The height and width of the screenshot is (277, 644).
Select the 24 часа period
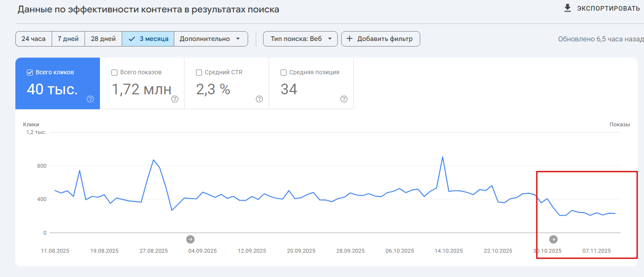coord(34,39)
